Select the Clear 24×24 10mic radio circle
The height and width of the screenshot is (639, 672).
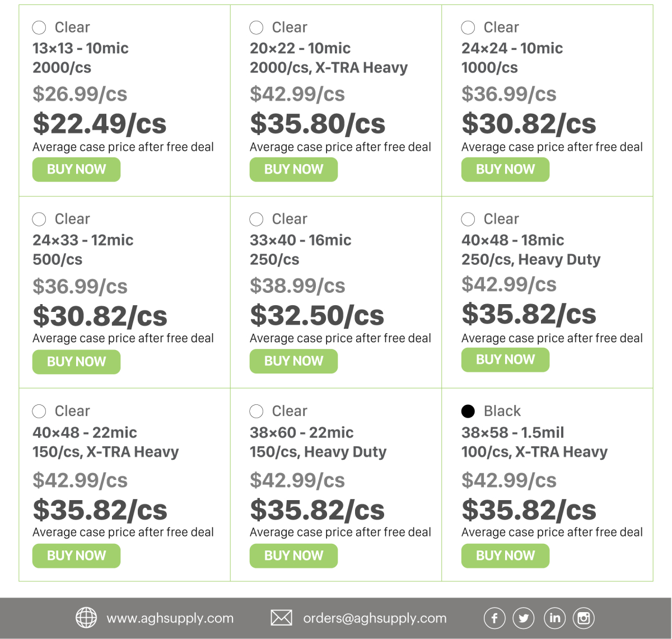tap(468, 27)
